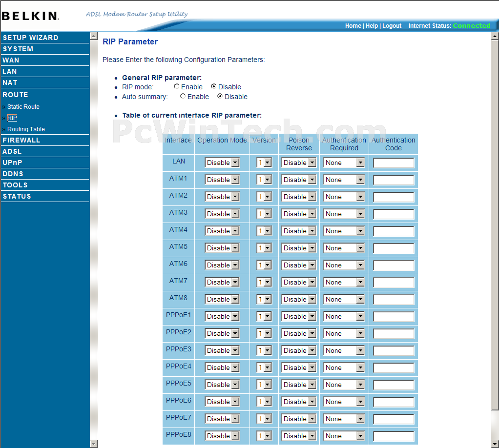Open the LAN sidebar menu
499x448 pixels.
(x=10, y=71)
